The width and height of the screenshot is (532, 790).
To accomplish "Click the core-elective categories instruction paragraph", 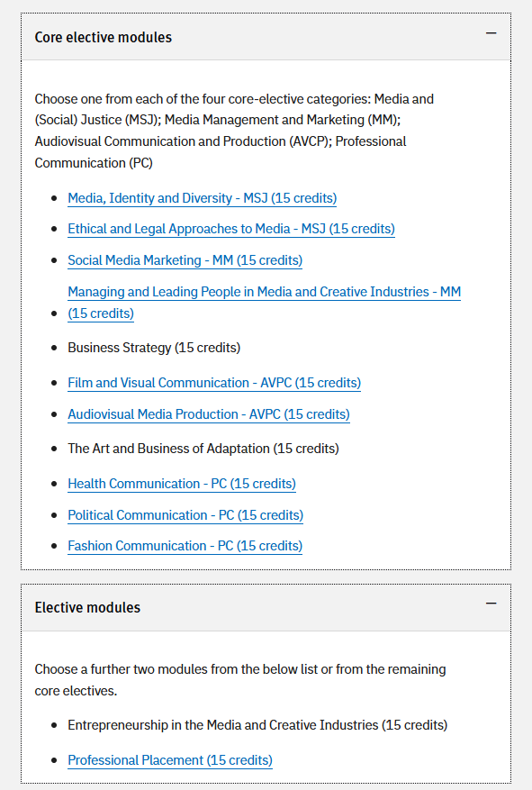I will [234, 131].
